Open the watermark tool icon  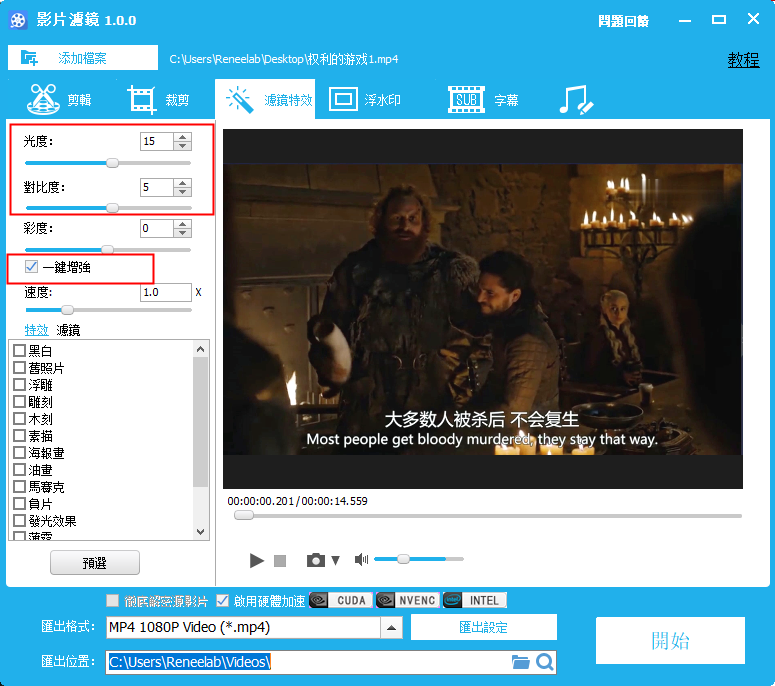343,99
